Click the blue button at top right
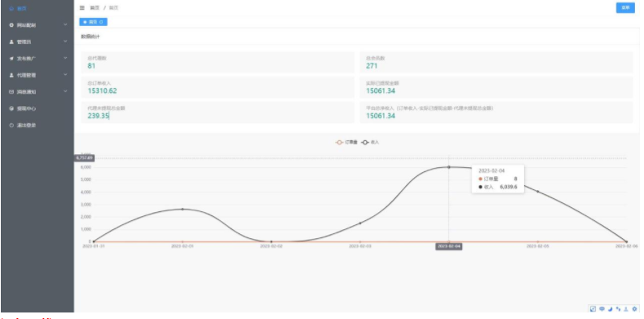 point(625,8)
